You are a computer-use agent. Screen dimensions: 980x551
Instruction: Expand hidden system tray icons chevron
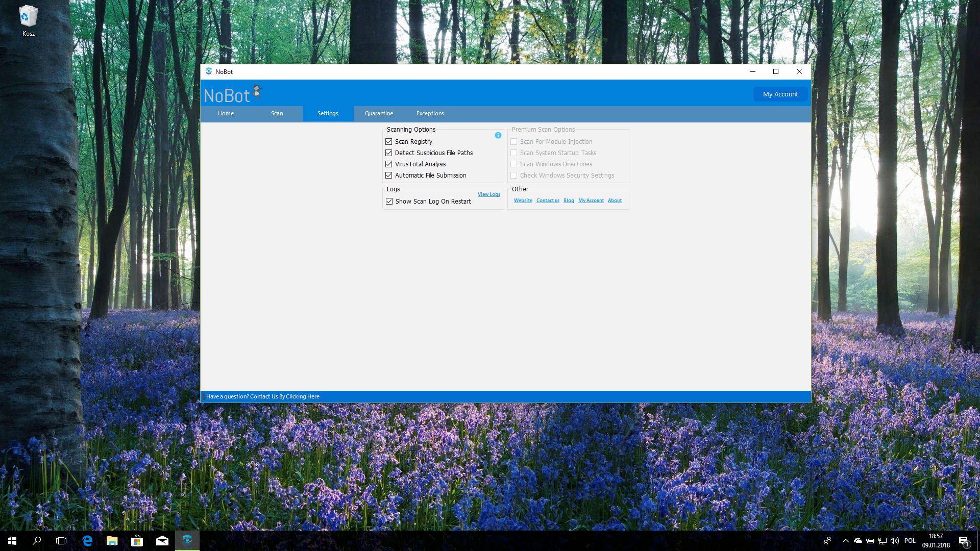tap(845, 541)
